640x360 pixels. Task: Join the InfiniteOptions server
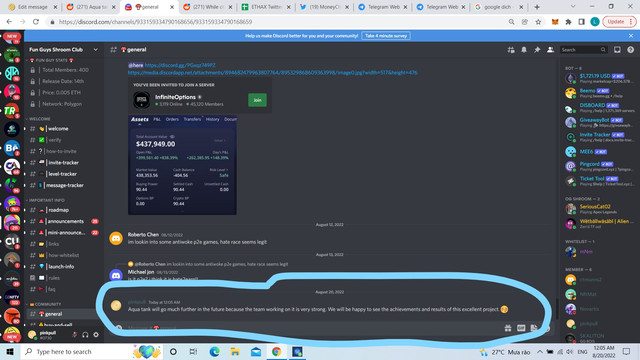click(x=257, y=100)
